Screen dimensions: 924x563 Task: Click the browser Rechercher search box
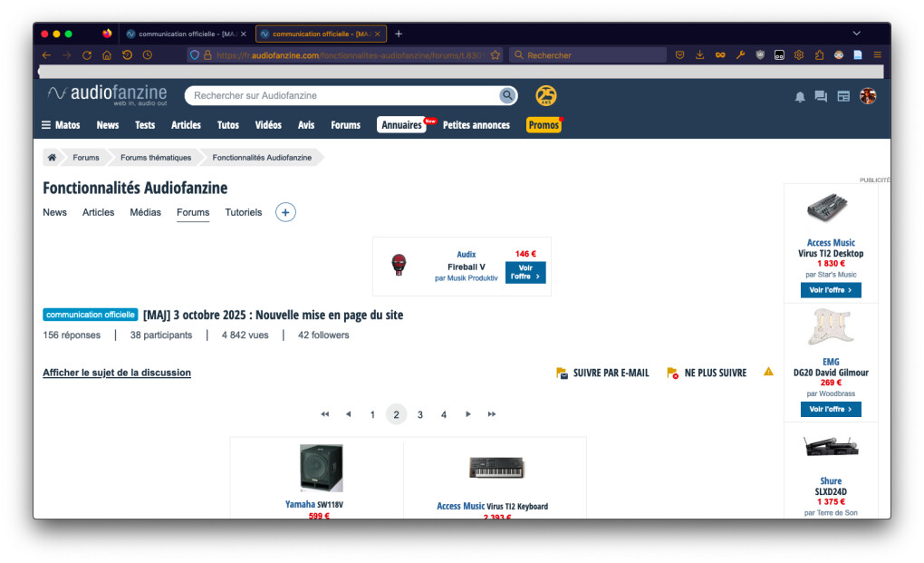point(588,54)
